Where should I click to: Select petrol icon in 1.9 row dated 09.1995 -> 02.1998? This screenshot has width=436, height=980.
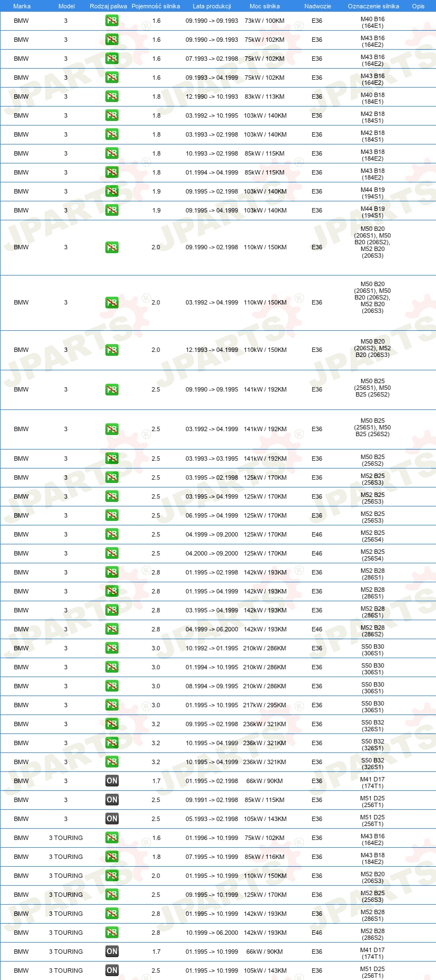coord(112,191)
